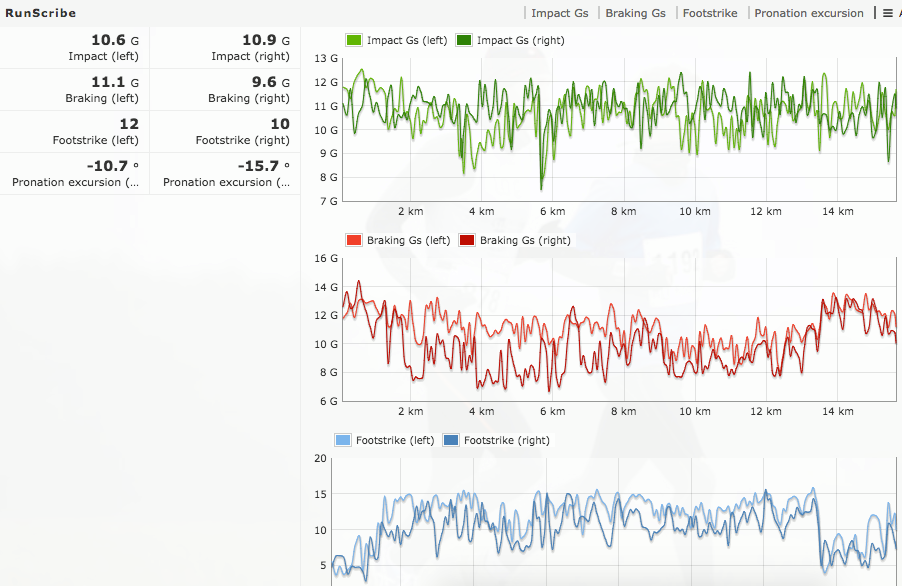Toggle Footstrike (left) legend series
This screenshot has height=586, width=902.
point(384,441)
